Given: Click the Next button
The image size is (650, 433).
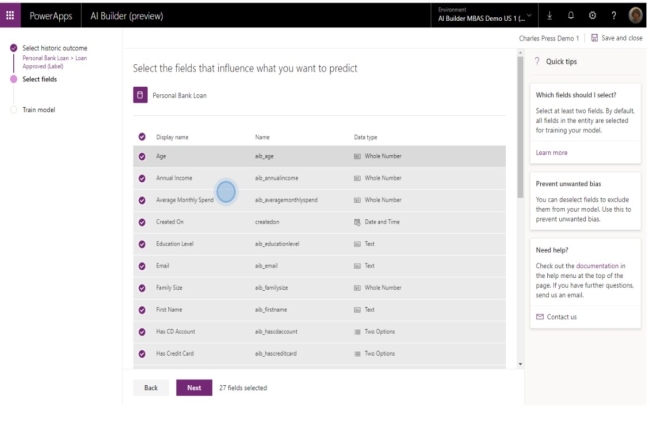Looking at the screenshot, I should tap(194, 388).
